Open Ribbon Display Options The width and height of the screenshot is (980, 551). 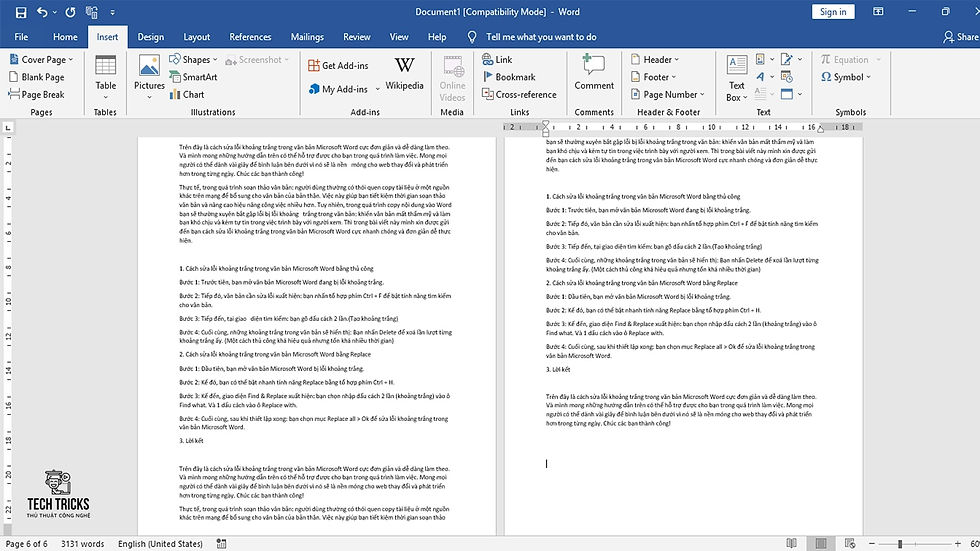tap(878, 12)
